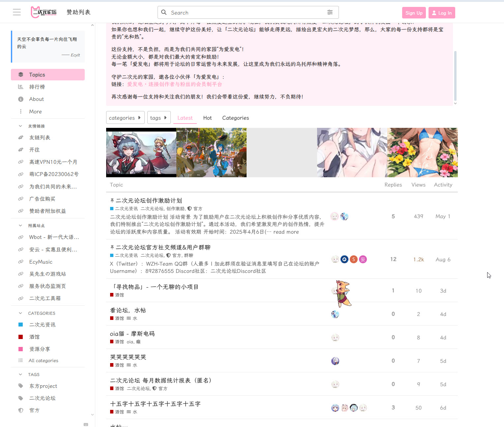This screenshot has width=504, height=427.
Task: Click the 友链列表 handshake icon
Action: coord(21,138)
